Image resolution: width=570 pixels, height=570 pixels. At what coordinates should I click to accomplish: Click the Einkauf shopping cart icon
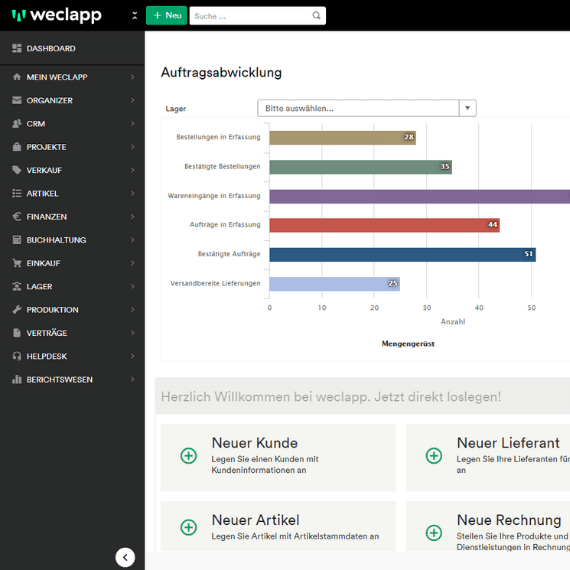click(17, 263)
